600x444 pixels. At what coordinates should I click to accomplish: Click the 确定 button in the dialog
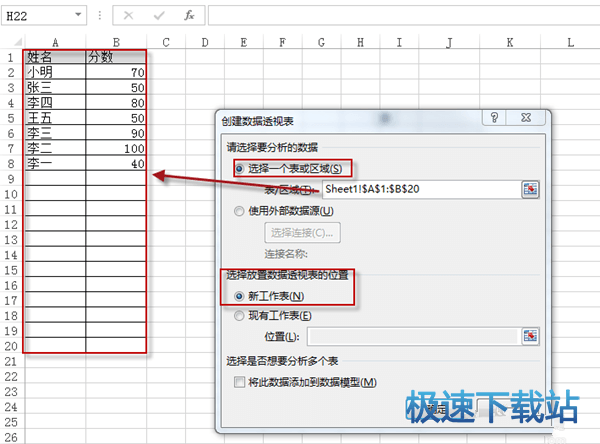tap(437, 410)
